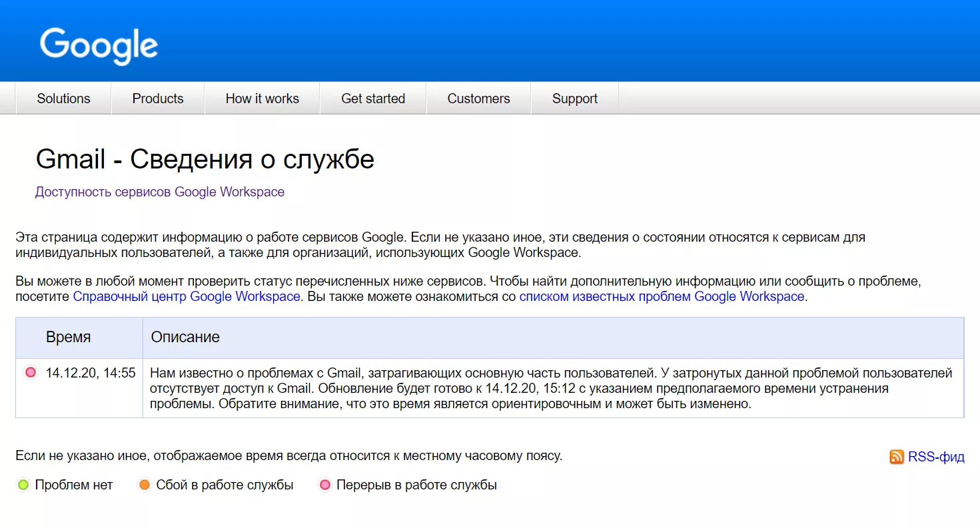Click the "Сбой в работе службы" legend label
980x528 pixels.
225,485
